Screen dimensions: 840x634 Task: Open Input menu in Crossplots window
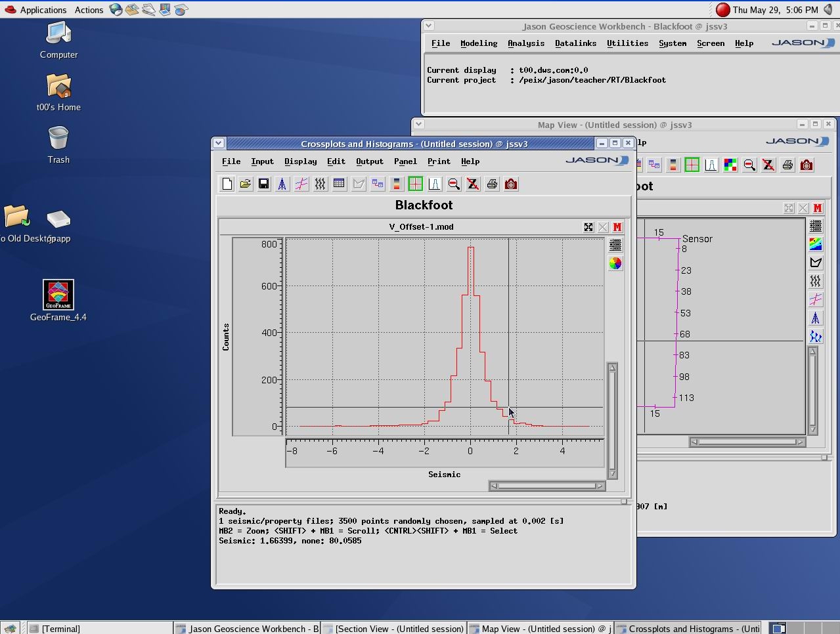coord(262,161)
